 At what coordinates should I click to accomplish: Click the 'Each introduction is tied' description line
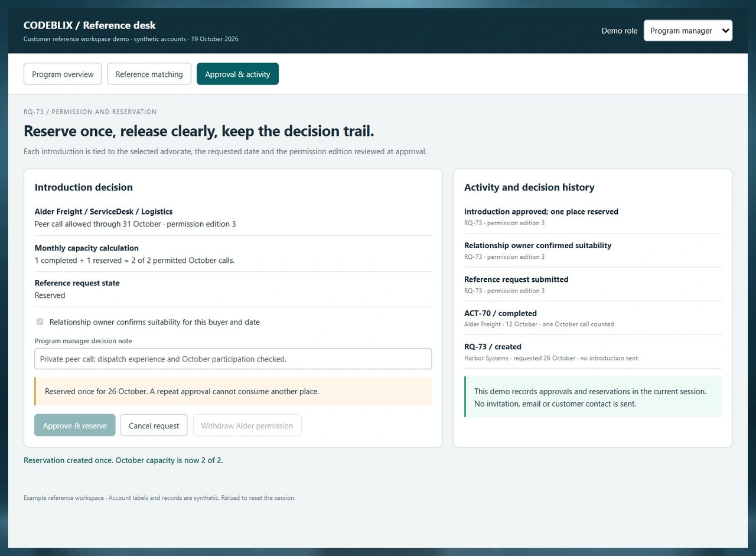coord(225,151)
